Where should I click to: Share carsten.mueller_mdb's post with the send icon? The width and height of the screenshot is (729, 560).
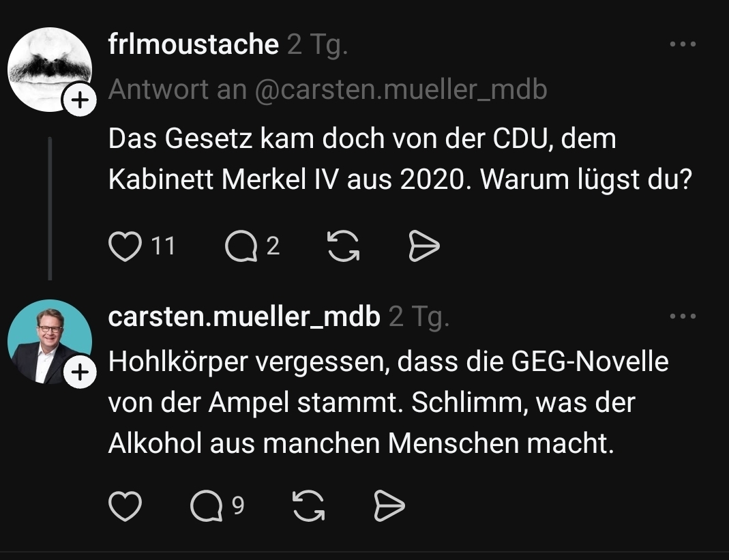pyautogui.click(x=389, y=506)
